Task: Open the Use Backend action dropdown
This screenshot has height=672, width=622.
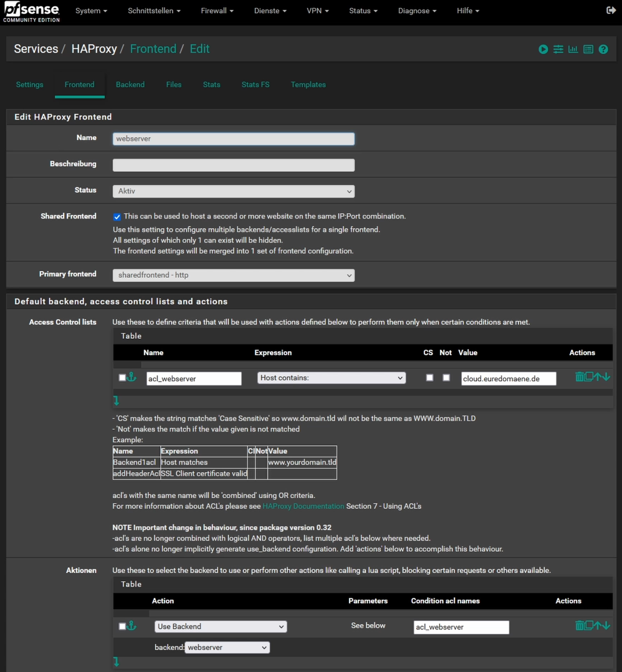Action: coord(221,626)
